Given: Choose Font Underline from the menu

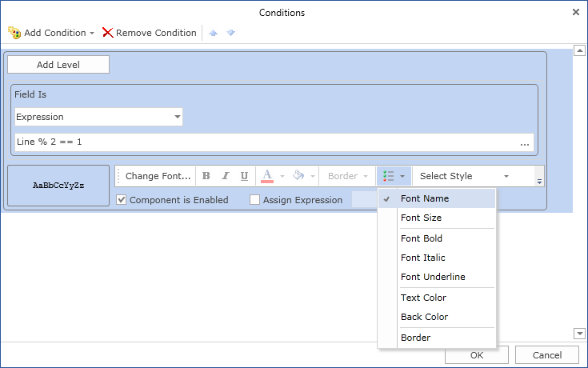Looking at the screenshot, I should 433,277.
